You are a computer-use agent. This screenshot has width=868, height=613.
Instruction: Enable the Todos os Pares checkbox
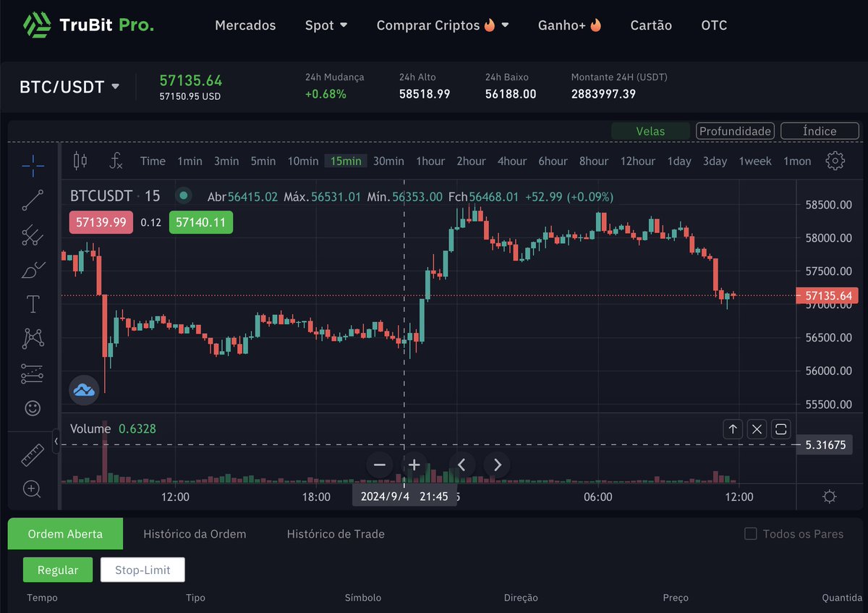tap(750, 533)
